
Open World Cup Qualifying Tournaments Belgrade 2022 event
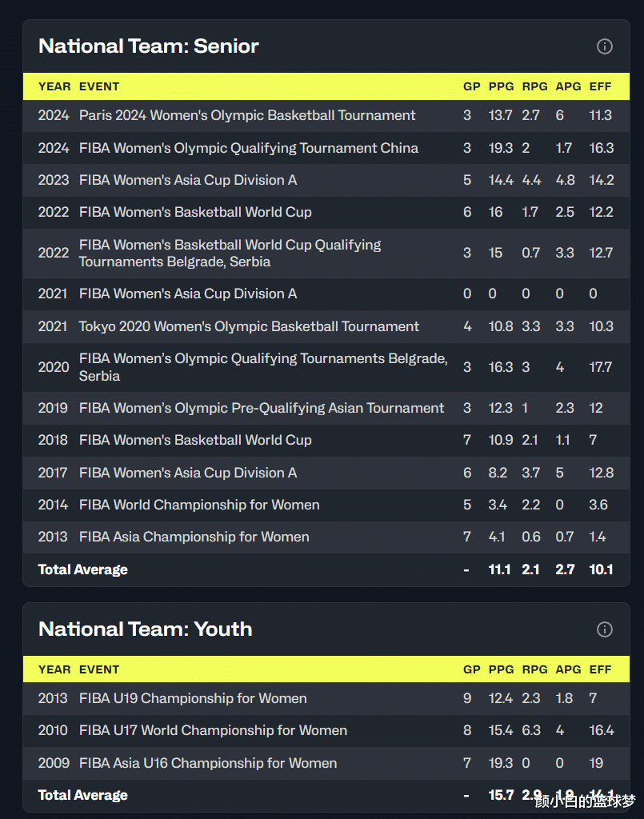tap(230, 253)
